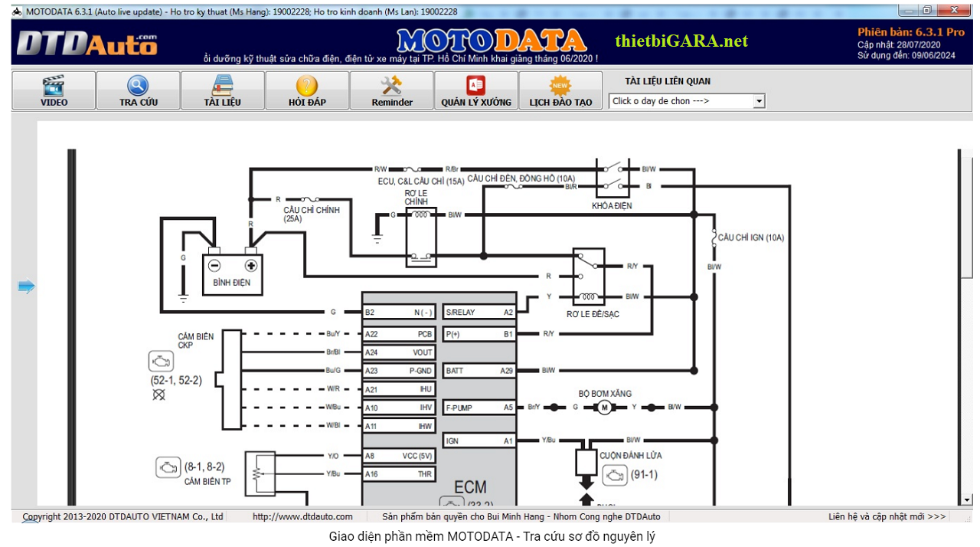Screen dimensions: 980x547
Task: Select the HỎI ĐÁP question mark icon
Action: pyautogui.click(x=306, y=86)
